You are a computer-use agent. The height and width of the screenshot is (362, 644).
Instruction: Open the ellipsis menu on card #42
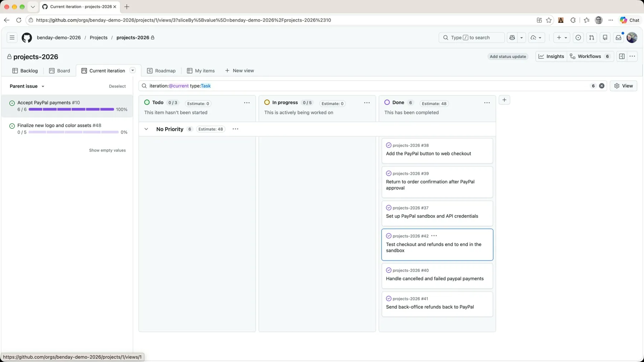click(x=434, y=236)
